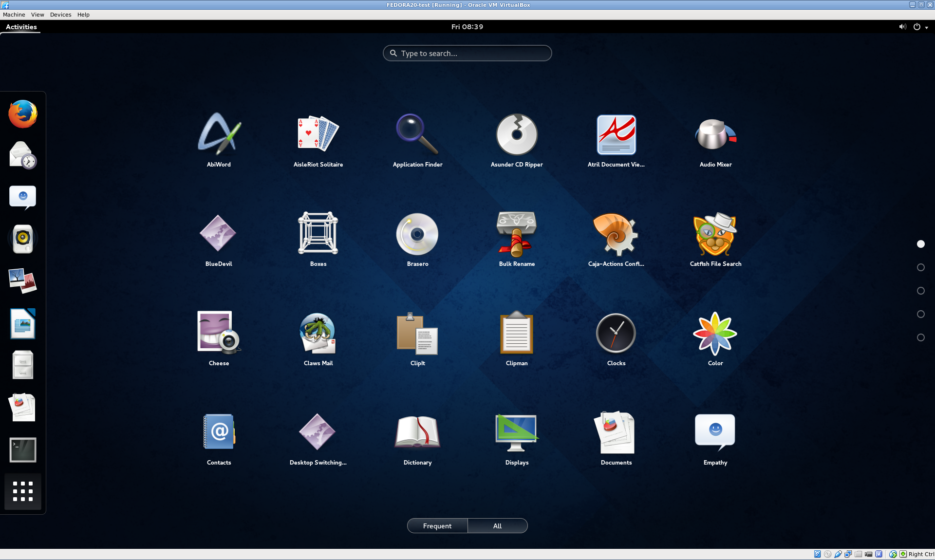This screenshot has width=935, height=560.
Task: Select the last page indicator dot
Action: coord(920,337)
